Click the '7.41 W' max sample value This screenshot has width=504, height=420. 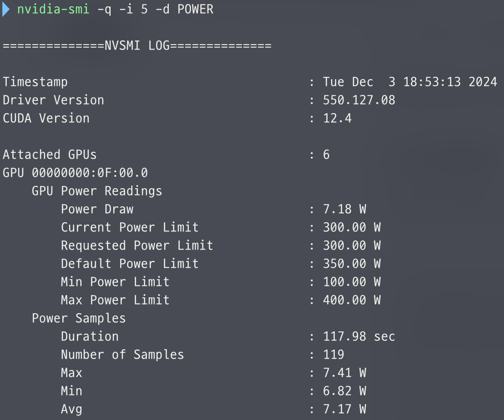click(345, 373)
